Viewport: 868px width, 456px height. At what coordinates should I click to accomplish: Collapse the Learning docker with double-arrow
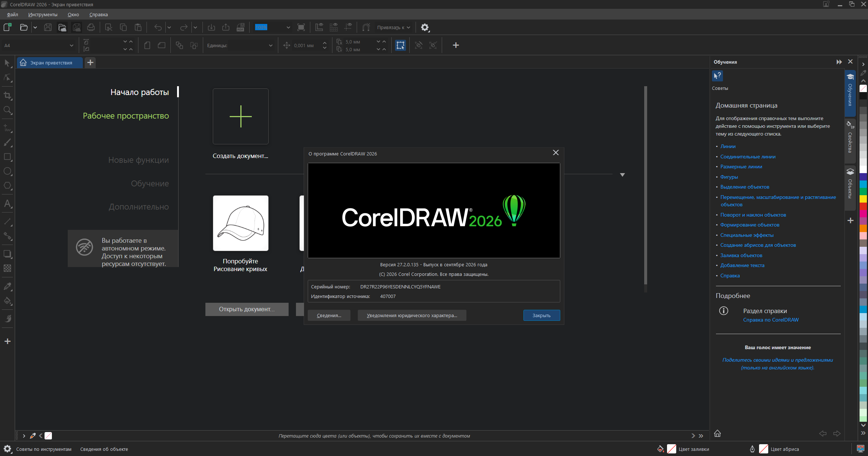(x=839, y=62)
